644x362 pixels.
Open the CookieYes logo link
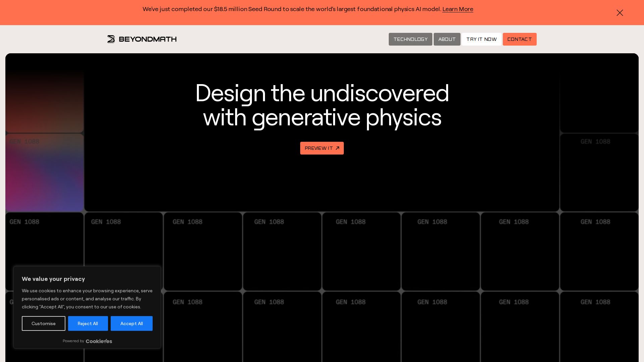(99, 341)
